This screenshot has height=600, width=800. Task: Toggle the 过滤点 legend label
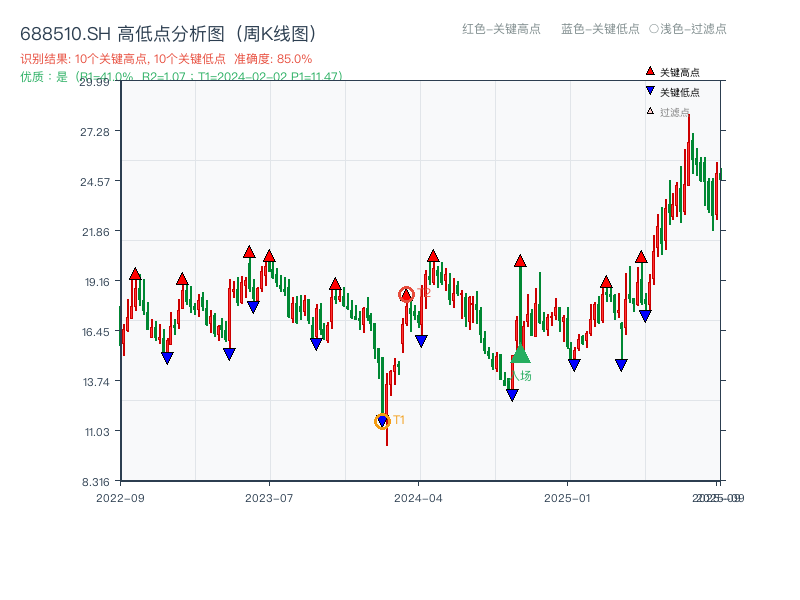pyautogui.click(x=674, y=112)
